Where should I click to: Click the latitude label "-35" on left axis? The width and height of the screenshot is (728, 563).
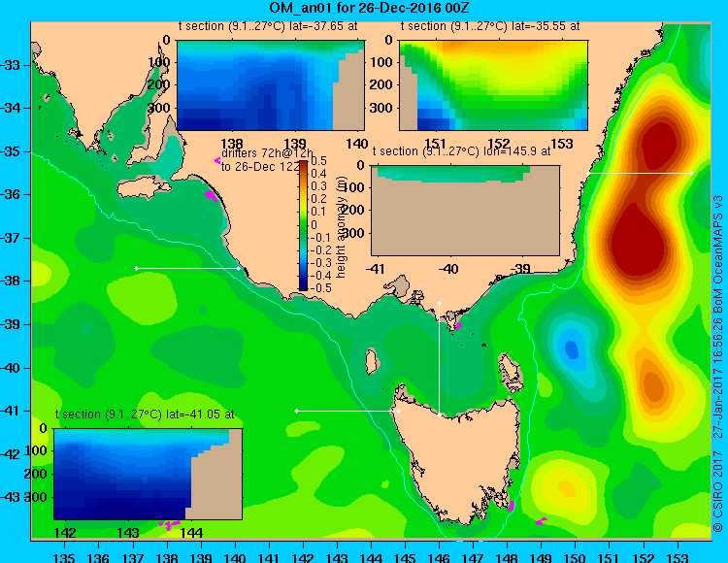pos(11,151)
